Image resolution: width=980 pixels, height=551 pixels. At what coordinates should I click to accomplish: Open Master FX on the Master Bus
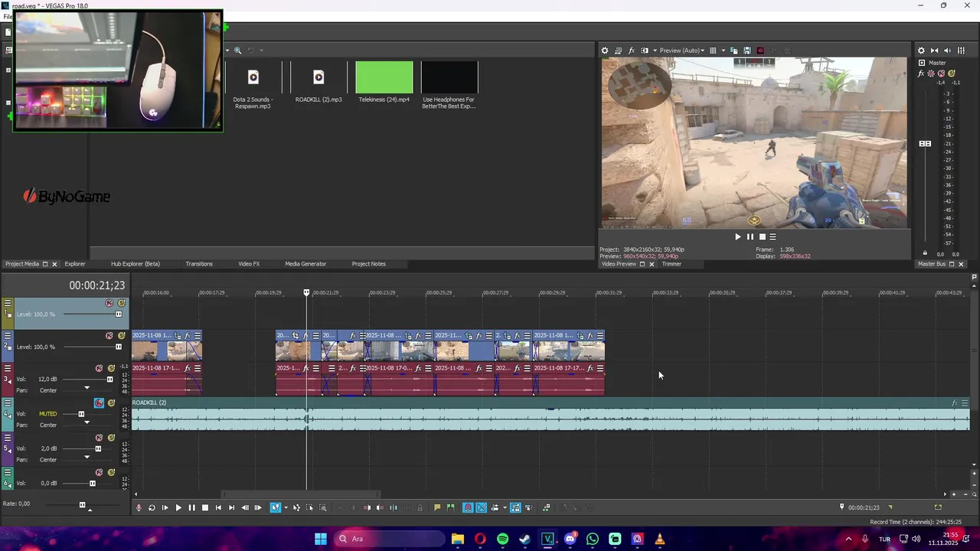point(921,74)
